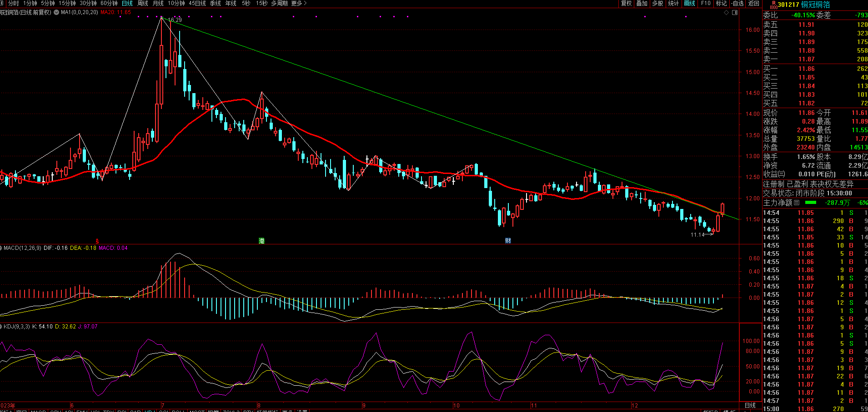This screenshot has height=412, width=868.
Task: Click the 多股 multi-stock button
Action: 657,3
